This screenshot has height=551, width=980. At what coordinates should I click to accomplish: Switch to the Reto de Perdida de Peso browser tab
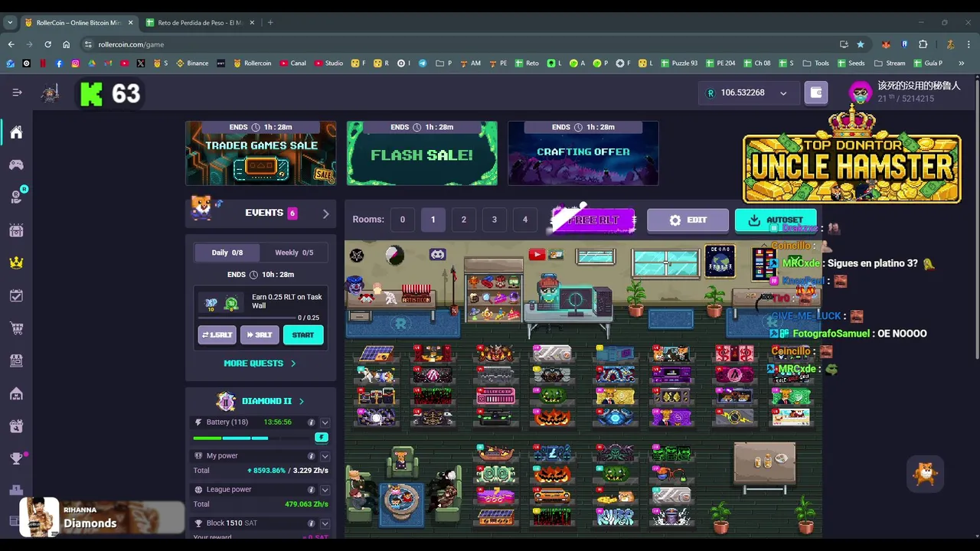click(200, 23)
